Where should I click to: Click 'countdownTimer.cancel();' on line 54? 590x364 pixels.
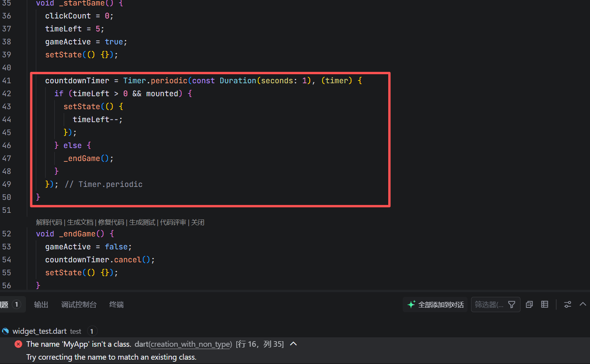click(x=100, y=260)
